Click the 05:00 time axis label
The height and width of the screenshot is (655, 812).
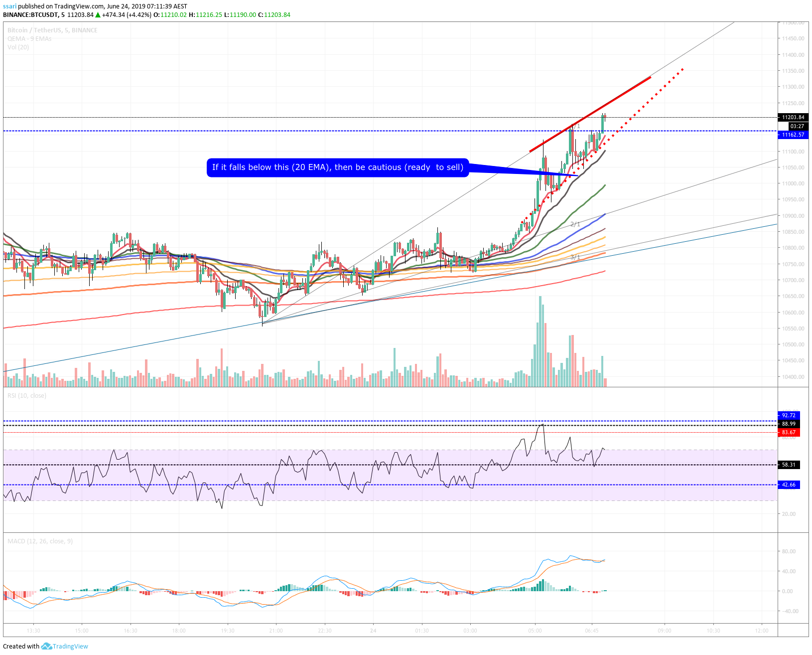[x=535, y=631]
